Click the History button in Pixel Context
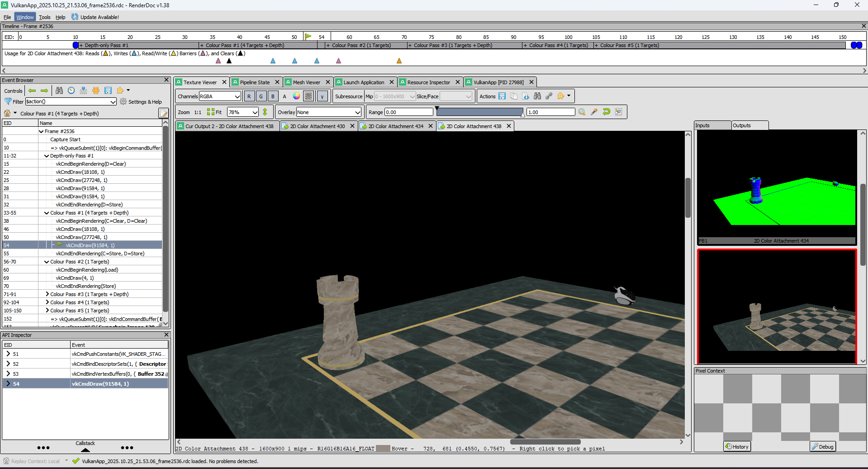The height and width of the screenshot is (469, 868). [737, 446]
